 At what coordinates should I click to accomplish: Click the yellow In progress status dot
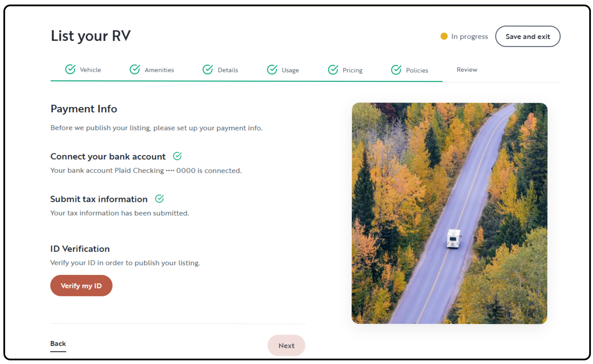(444, 36)
